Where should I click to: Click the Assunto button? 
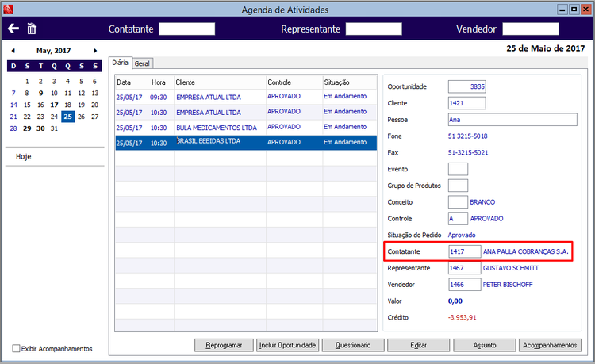485,345
